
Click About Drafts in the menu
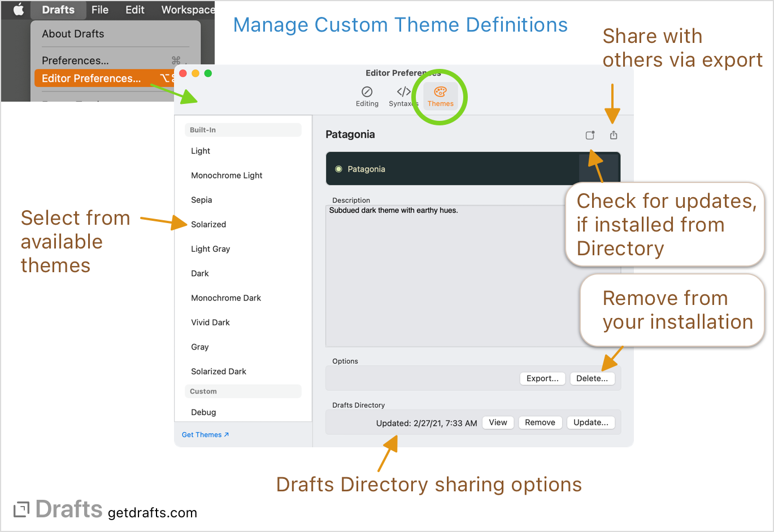pos(73,33)
